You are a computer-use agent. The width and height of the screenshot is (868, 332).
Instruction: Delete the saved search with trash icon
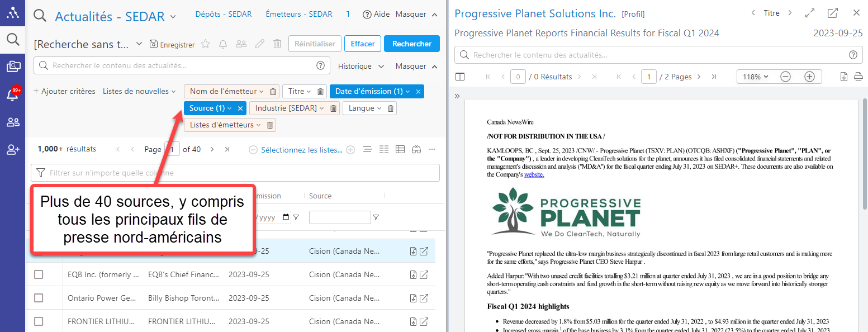pos(277,44)
